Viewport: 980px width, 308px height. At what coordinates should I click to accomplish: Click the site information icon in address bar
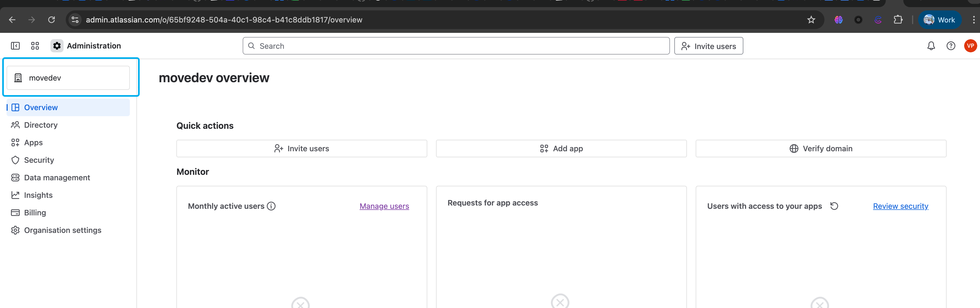pyautogui.click(x=75, y=20)
